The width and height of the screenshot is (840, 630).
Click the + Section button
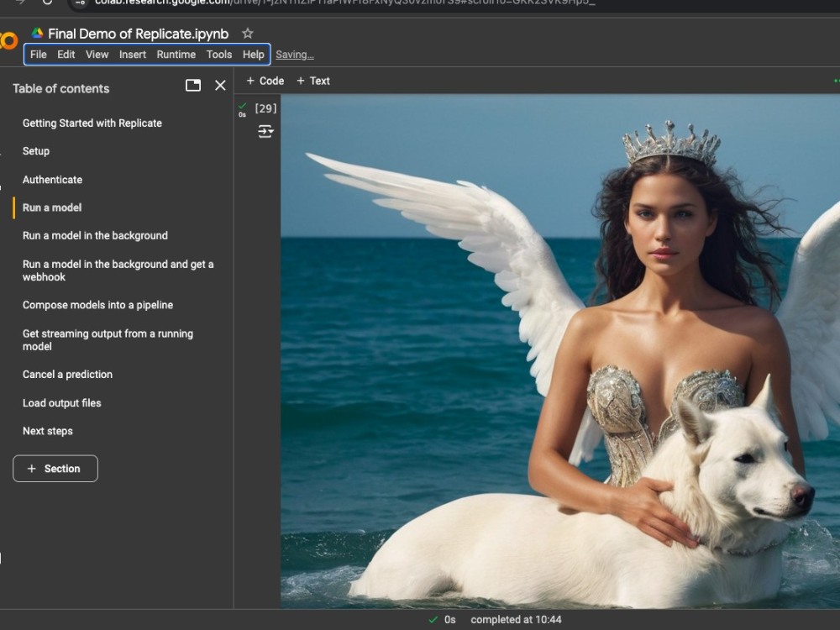pos(55,469)
